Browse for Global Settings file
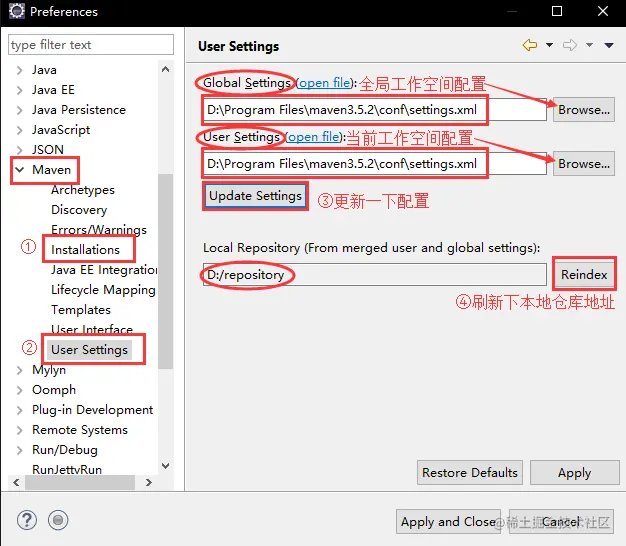The height and width of the screenshot is (546, 626). pos(584,110)
